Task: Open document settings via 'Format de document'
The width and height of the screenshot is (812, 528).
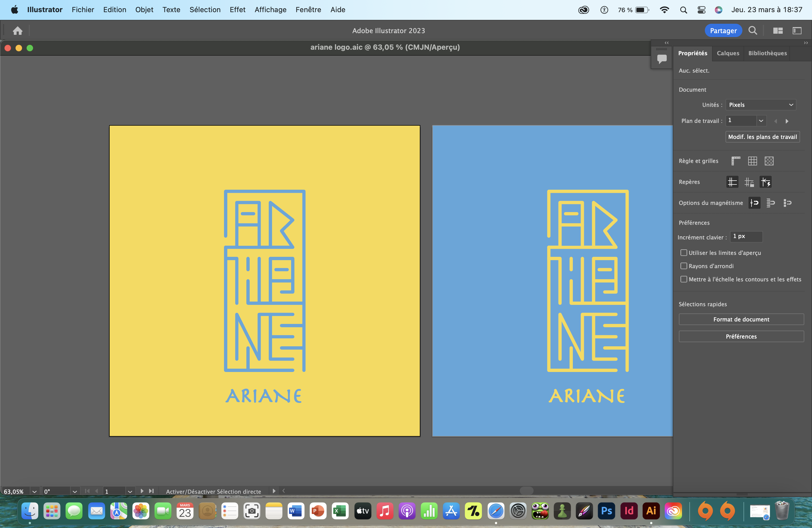Action: 741,319
